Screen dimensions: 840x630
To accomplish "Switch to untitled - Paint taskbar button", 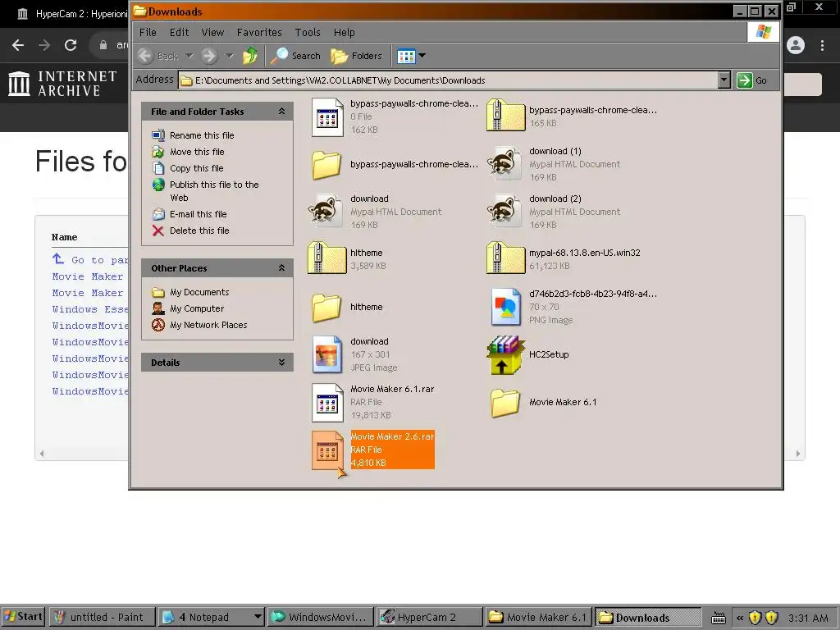I will 103,617.
